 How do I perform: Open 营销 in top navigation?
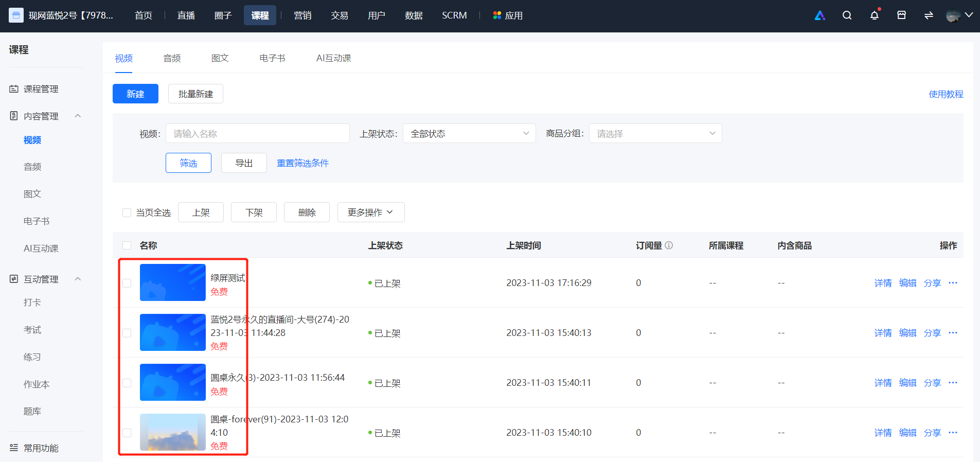[x=302, y=15]
